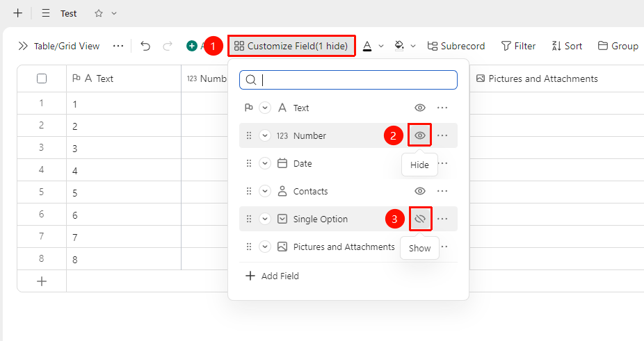Hide the Number field using eye icon

(x=420, y=135)
